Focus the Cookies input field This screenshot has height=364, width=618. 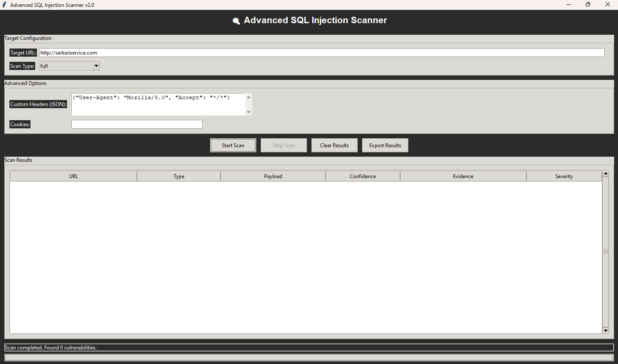point(137,124)
